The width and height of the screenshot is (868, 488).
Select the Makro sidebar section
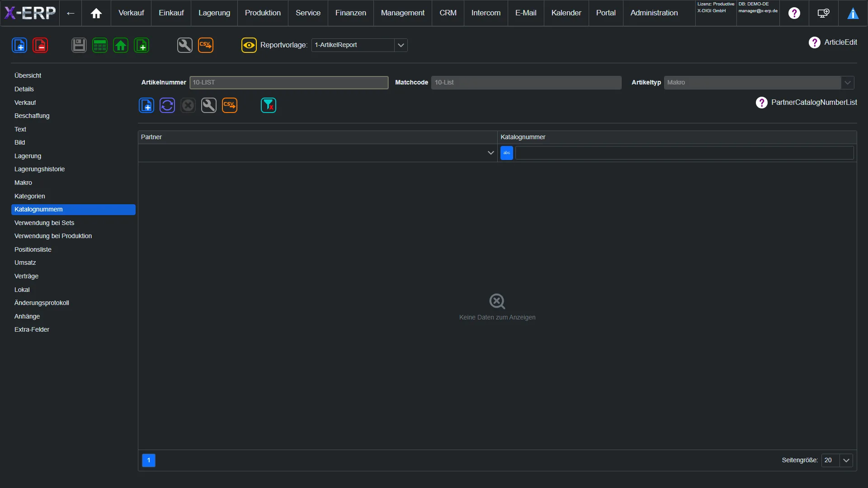tap(73, 183)
